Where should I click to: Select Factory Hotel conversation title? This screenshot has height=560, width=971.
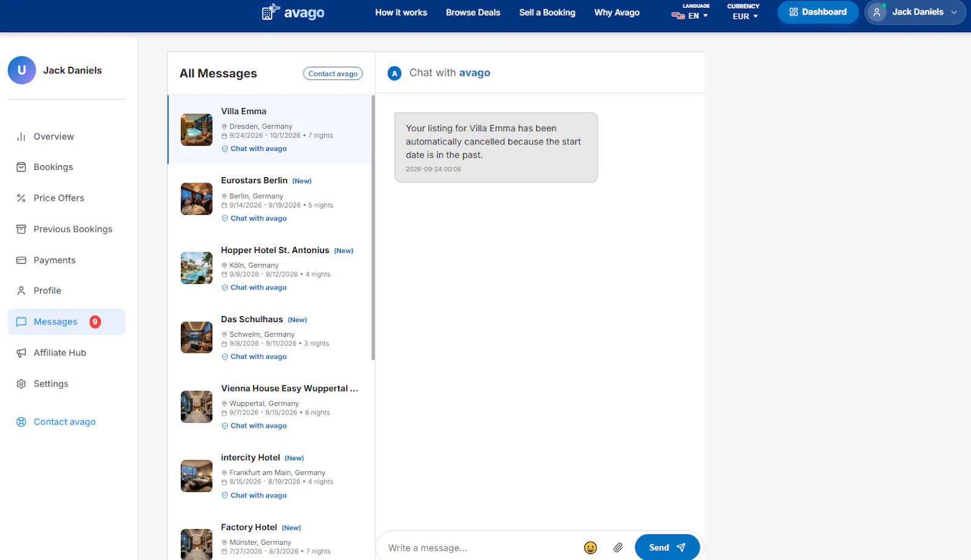[x=249, y=527]
